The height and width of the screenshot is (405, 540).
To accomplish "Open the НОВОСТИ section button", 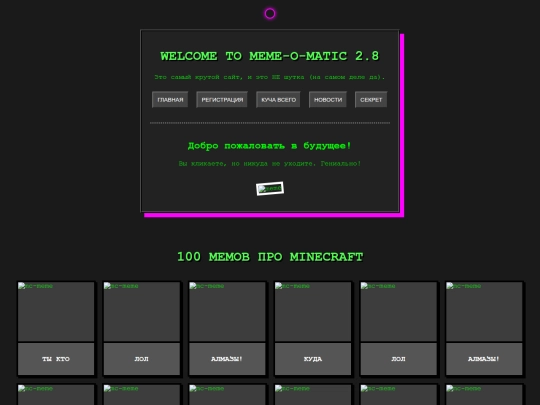I will (328, 100).
